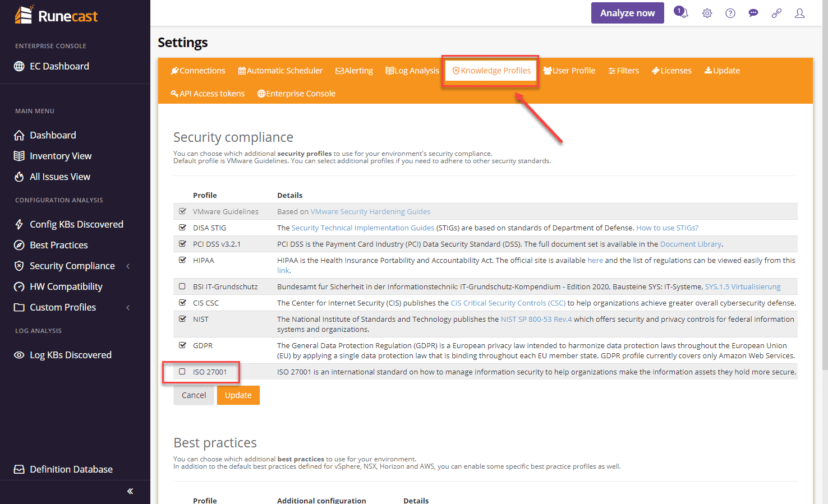The width and height of the screenshot is (828, 504).
Task: Open the user account icon
Action: 799,13
